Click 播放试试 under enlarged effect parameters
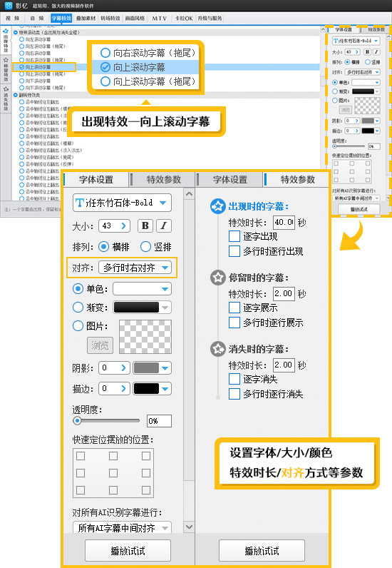 point(262,551)
